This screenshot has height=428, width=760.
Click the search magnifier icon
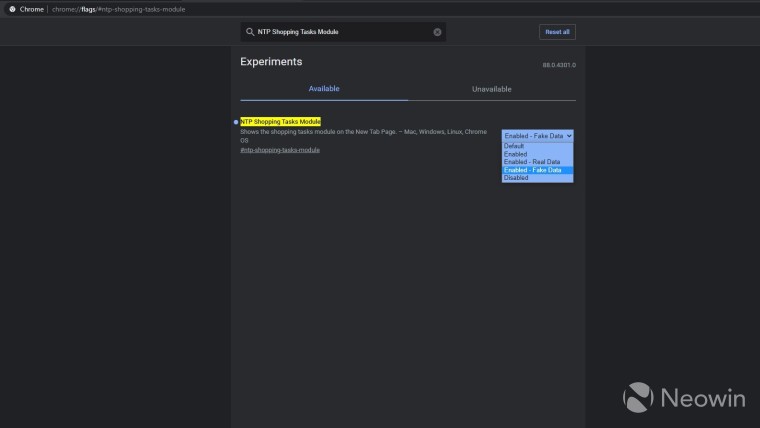tap(250, 32)
